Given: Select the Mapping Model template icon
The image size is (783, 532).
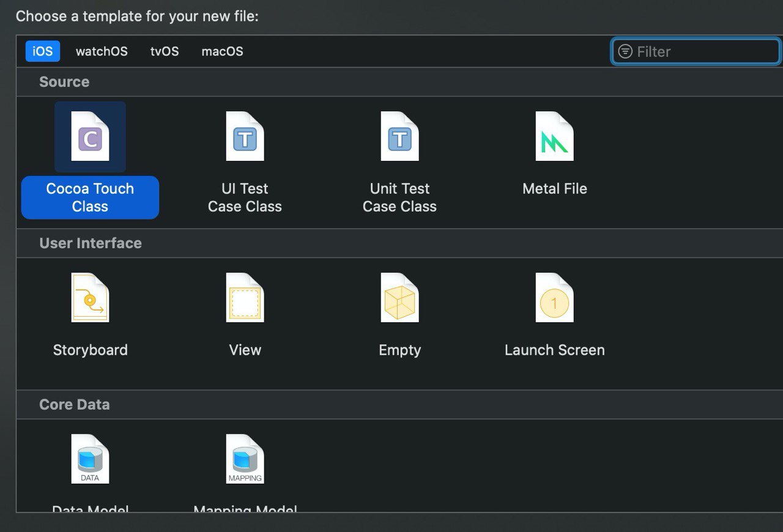Looking at the screenshot, I should pos(245,459).
